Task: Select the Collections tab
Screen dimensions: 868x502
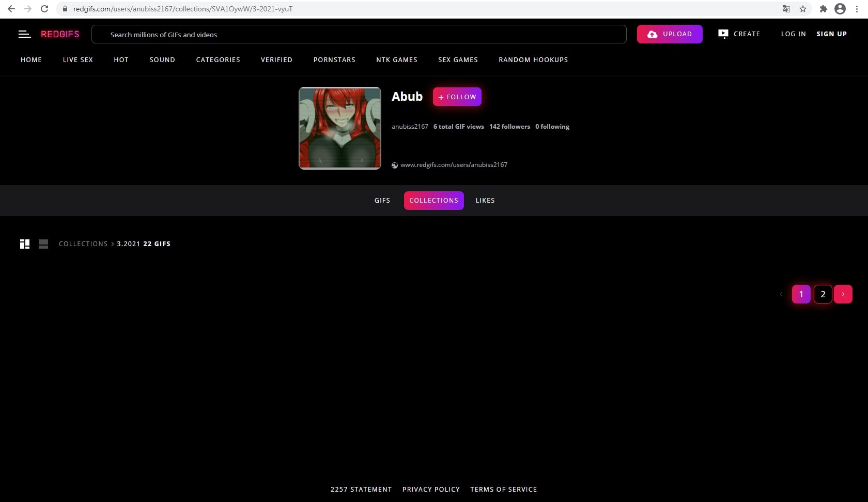Action: [x=434, y=201]
